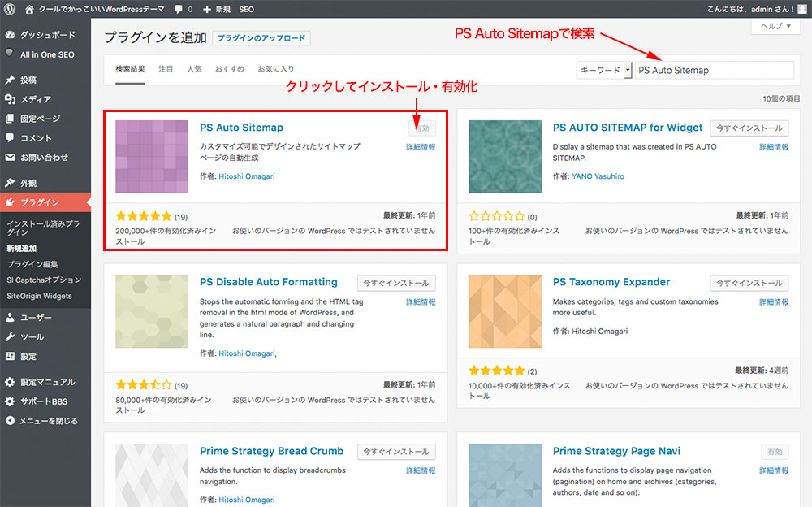Click the こんにちは、admin さん account greeting

(750, 9)
